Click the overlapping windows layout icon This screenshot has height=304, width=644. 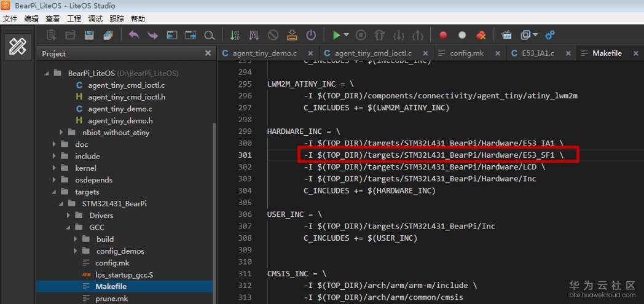[x=525, y=35]
